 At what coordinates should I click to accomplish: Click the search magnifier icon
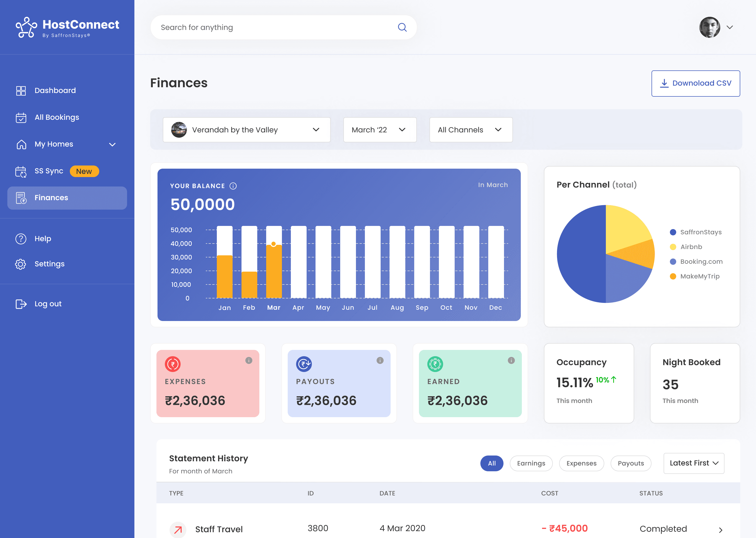point(402,27)
